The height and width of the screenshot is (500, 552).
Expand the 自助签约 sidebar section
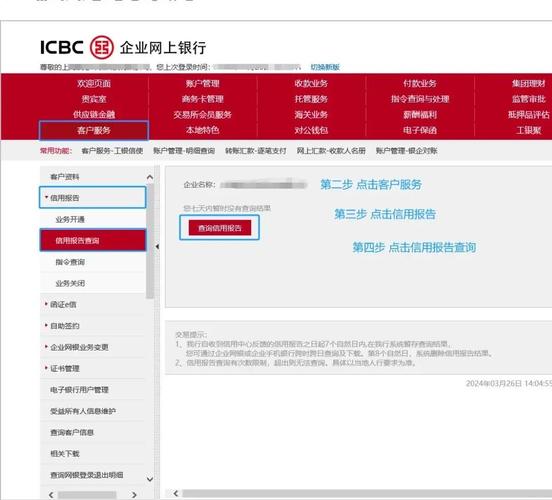coord(62,326)
